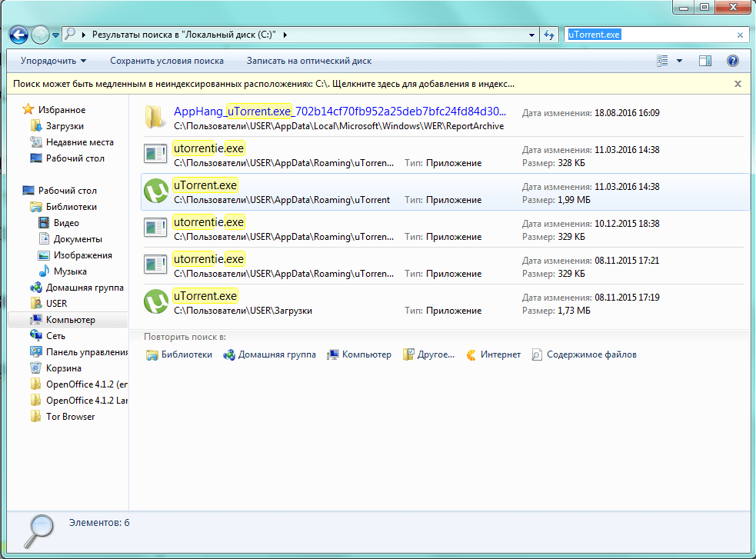Go back with the blue Back arrow

pos(18,35)
